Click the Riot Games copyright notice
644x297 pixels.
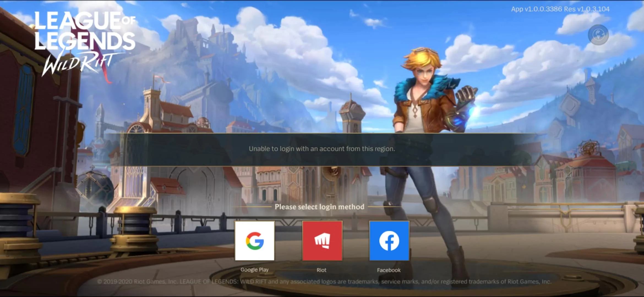coord(324,282)
